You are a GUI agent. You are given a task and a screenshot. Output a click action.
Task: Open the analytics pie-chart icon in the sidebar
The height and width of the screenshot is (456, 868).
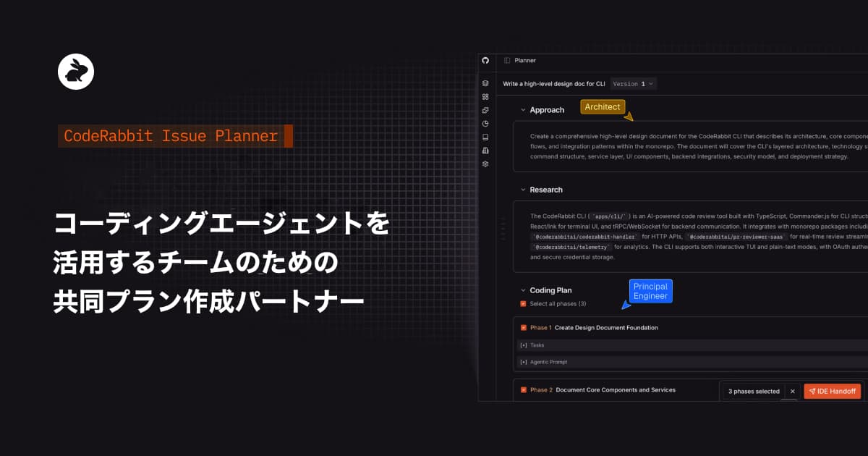click(485, 123)
